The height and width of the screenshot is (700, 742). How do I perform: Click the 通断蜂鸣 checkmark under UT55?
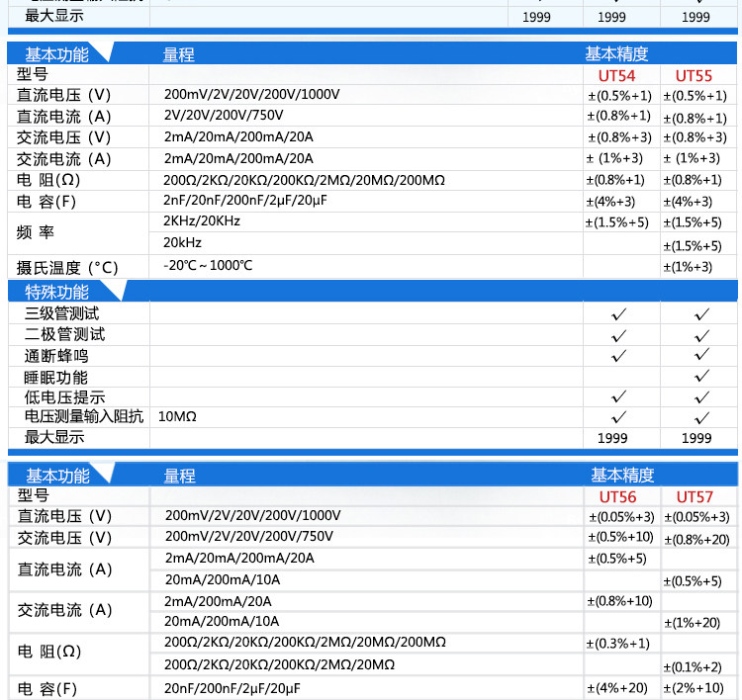(701, 354)
